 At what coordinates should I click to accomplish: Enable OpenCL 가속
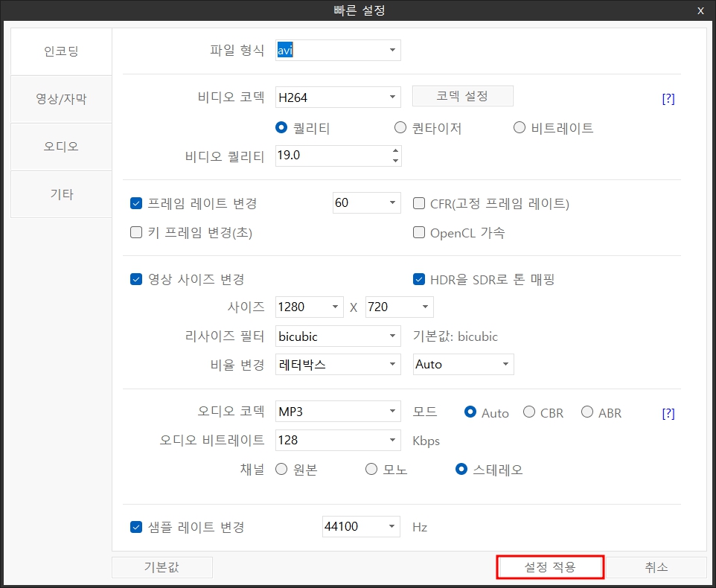[419, 232]
